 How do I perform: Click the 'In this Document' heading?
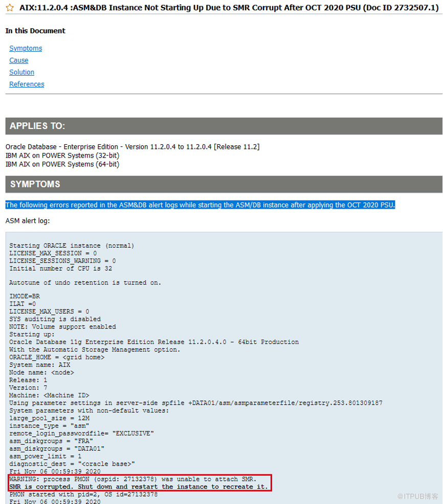35,31
